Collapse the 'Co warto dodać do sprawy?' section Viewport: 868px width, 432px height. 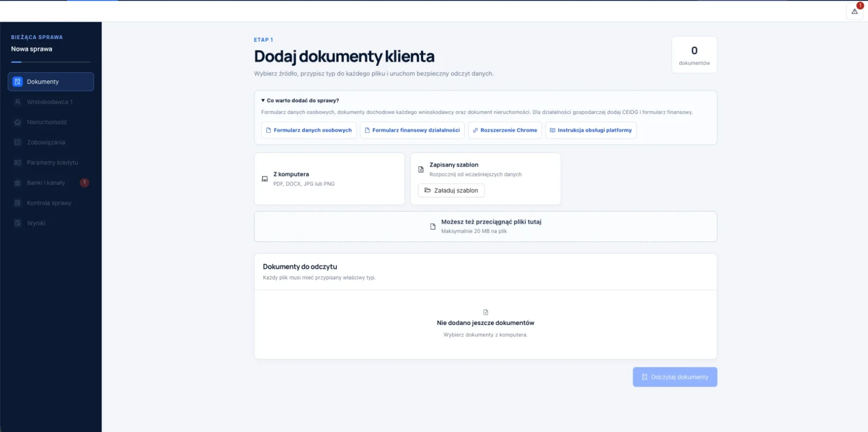[300, 100]
